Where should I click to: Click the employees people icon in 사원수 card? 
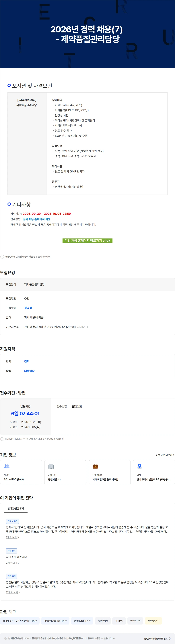click(7, 466)
